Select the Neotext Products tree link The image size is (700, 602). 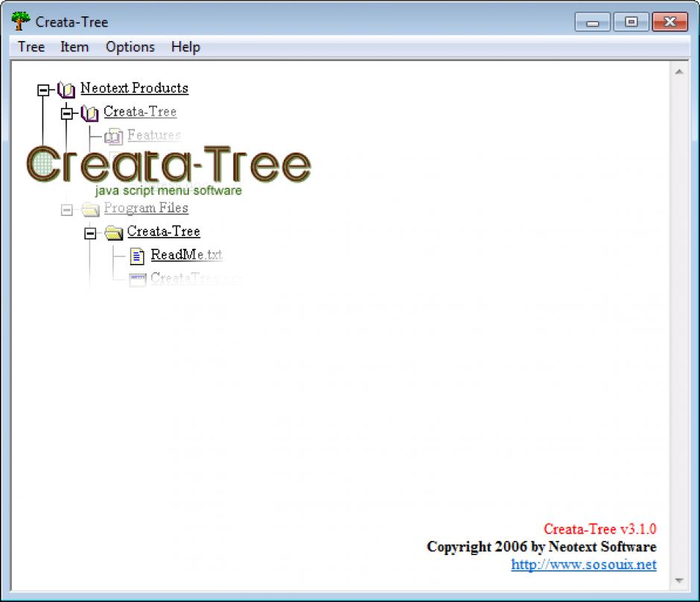(x=134, y=88)
